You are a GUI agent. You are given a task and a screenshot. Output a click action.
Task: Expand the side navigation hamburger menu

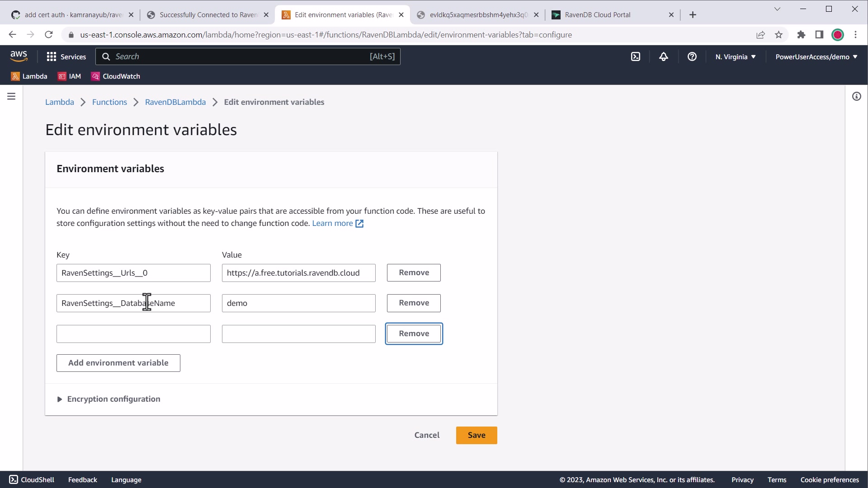(11, 96)
